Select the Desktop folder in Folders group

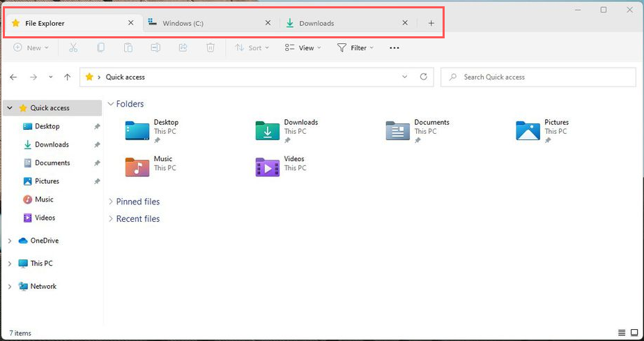point(151,130)
